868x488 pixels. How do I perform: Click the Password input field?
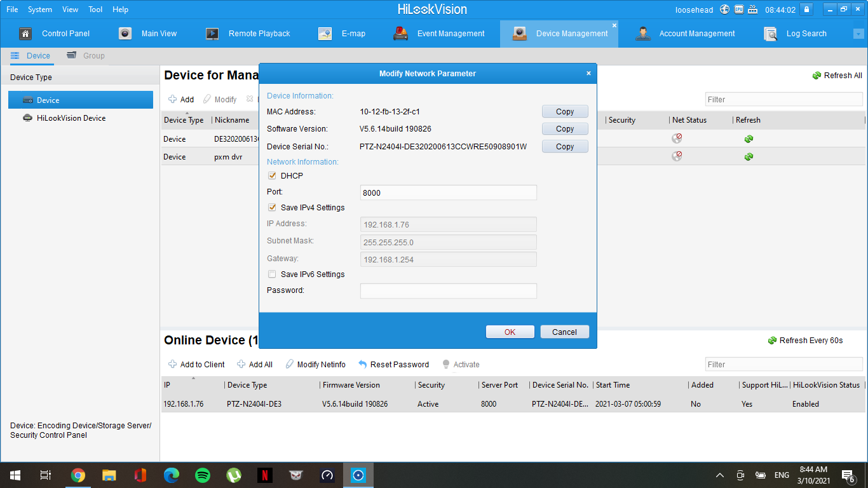[448, 290]
